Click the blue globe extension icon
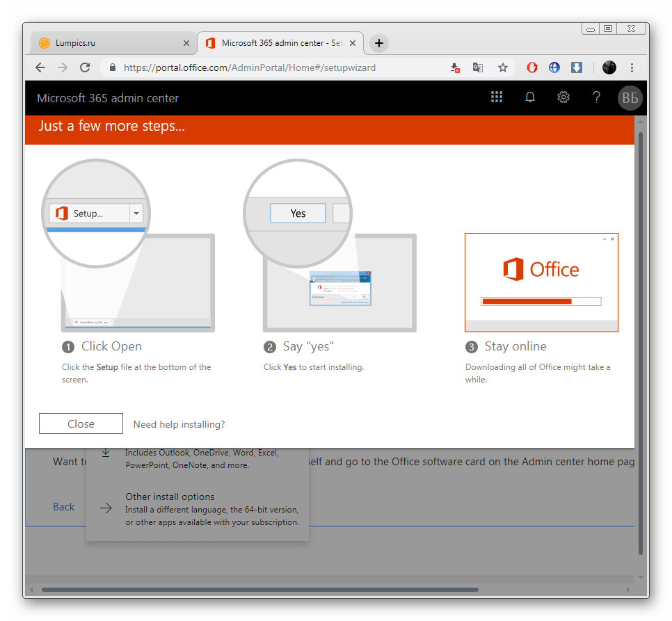Viewport: 672px width, 621px height. pos(554,67)
